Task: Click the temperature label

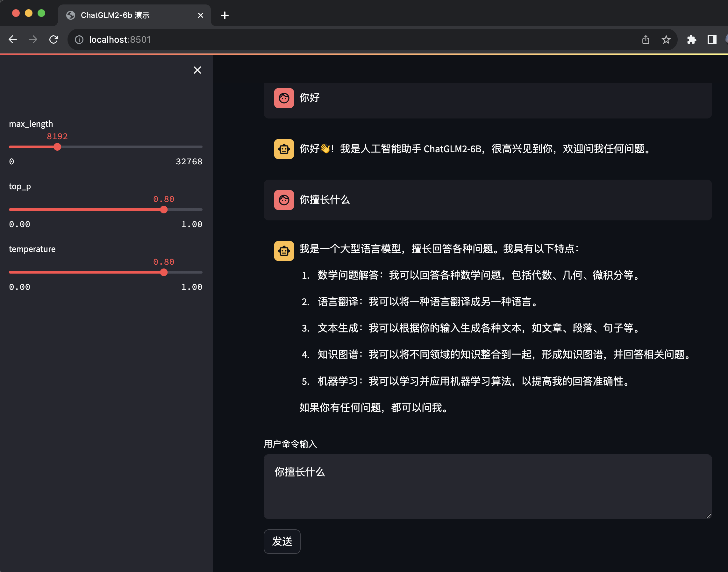Action: 32,249
